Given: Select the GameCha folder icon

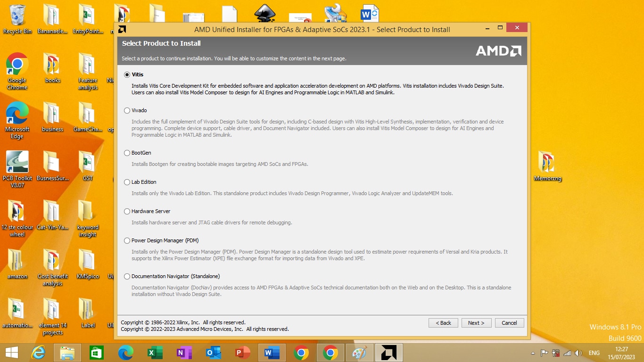Looking at the screenshot, I should pyautogui.click(x=88, y=117).
